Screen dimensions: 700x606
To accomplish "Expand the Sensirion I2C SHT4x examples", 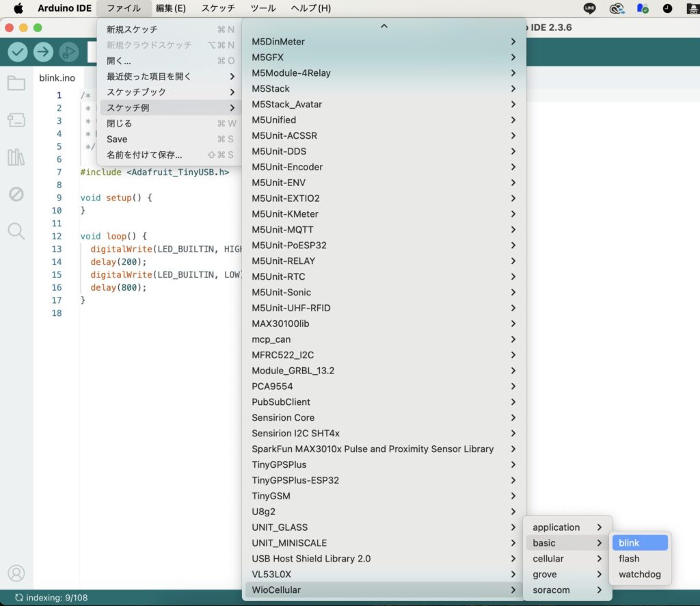I will pyautogui.click(x=384, y=433).
